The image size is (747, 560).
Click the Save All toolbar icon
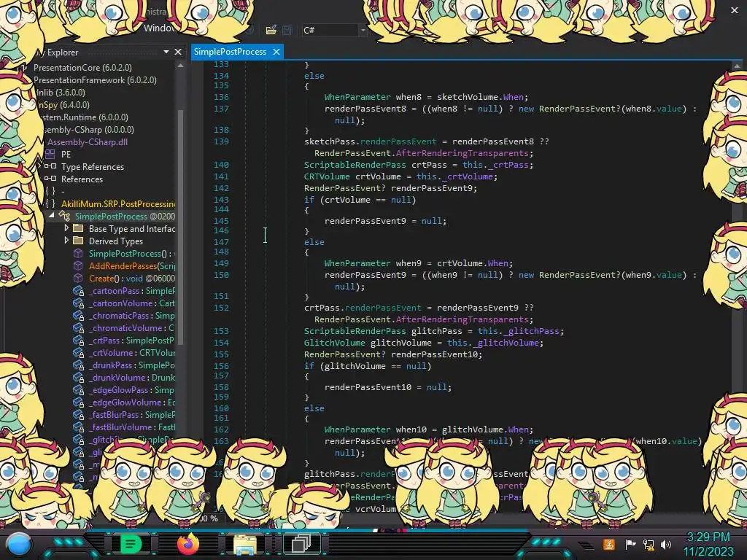coord(287,30)
